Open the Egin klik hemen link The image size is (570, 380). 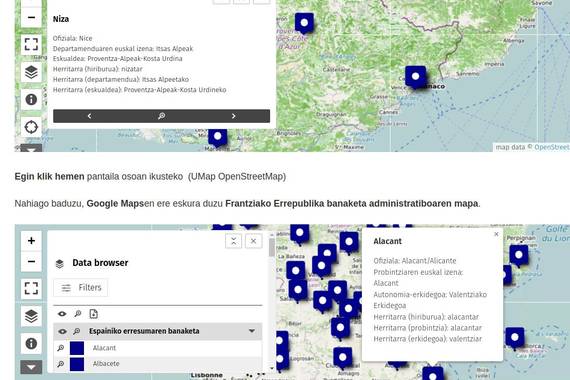pyautogui.click(x=49, y=177)
